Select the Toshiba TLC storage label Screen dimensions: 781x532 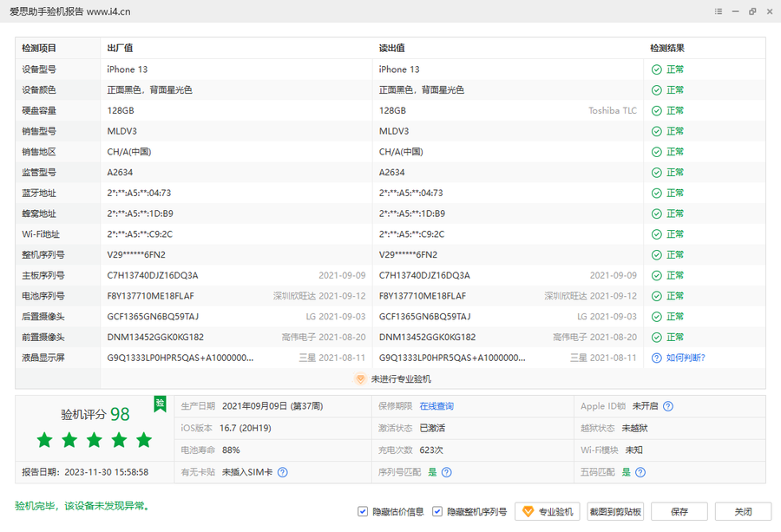(613, 110)
